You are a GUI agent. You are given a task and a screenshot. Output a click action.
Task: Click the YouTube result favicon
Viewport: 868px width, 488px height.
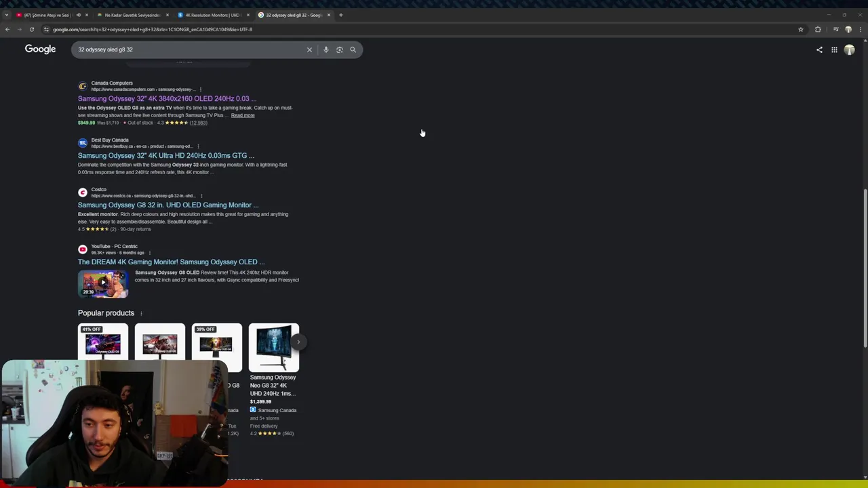[83, 249]
